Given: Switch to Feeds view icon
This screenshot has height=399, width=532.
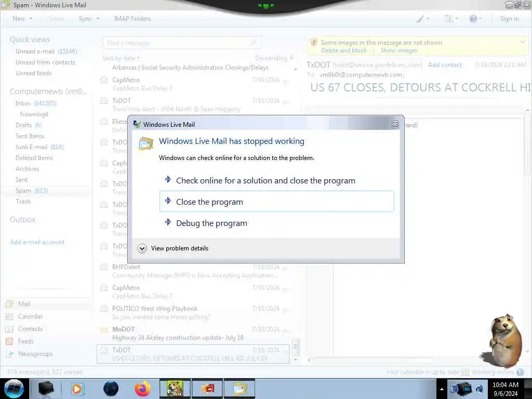Looking at the screenshot, I should click(9, 341).
